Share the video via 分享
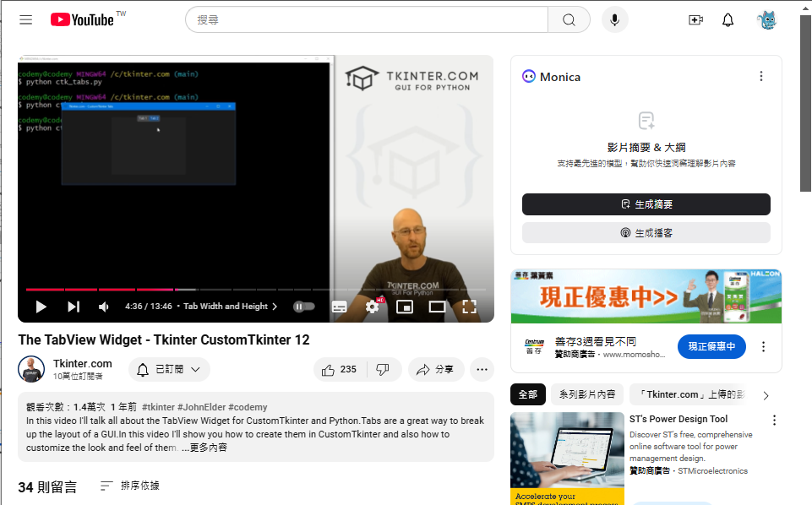 click(x=435, y=369)
